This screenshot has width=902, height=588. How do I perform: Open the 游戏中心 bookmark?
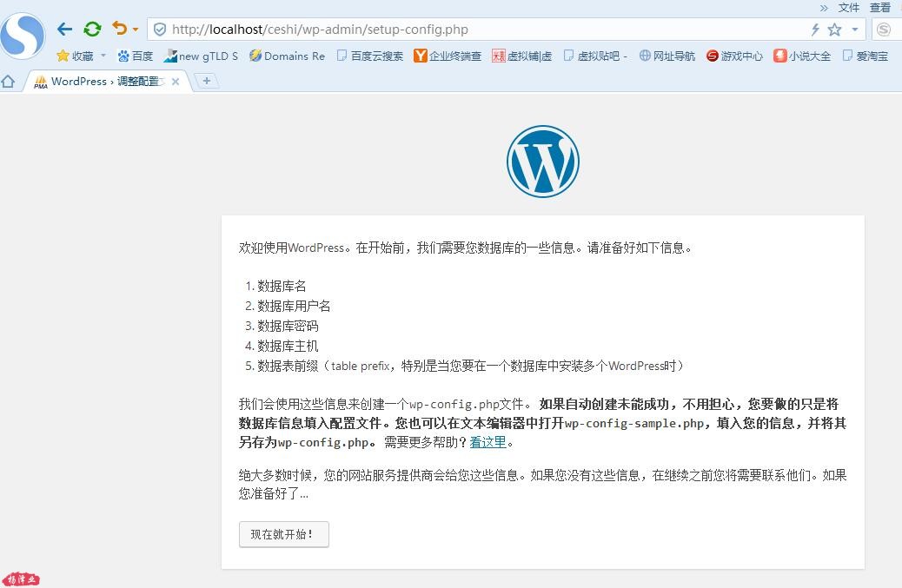pos(734,56)
